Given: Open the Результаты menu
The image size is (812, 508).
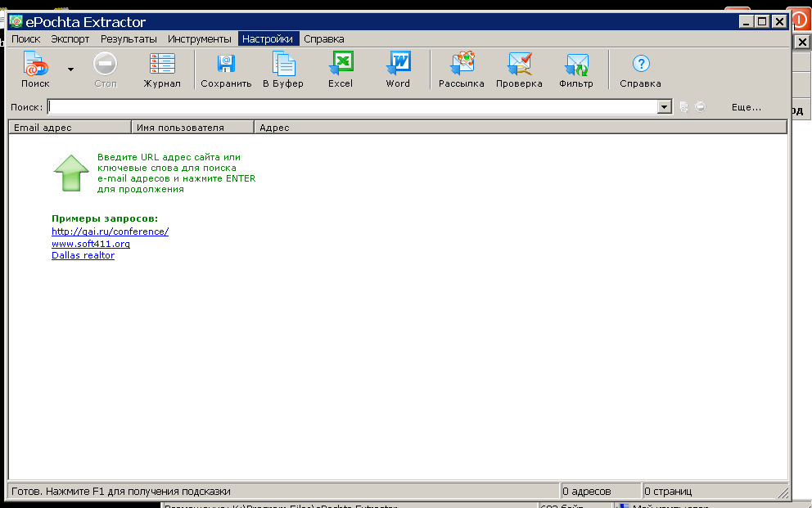Looking at the screenshot, I should pos(129,38).
